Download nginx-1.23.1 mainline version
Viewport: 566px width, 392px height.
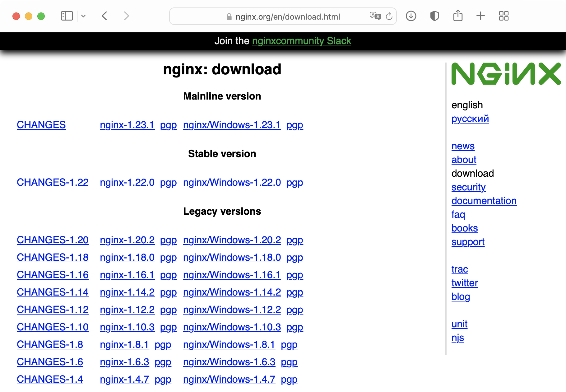point(127,125)
